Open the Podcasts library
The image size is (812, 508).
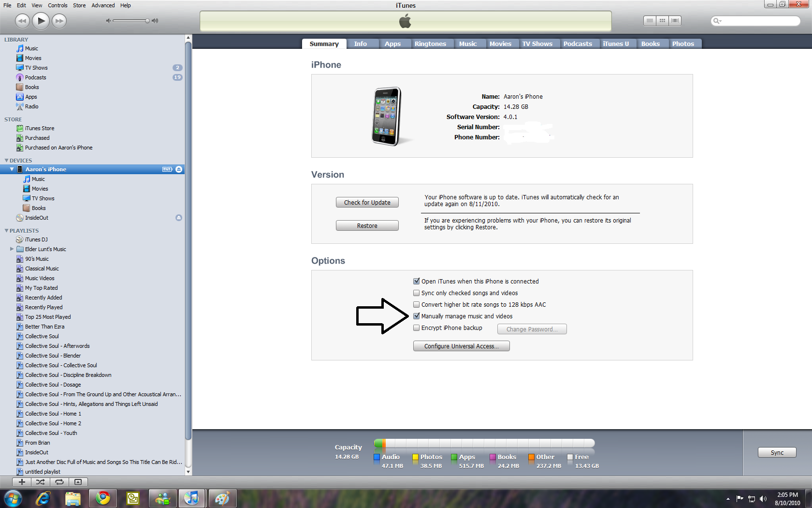(35, 77)
